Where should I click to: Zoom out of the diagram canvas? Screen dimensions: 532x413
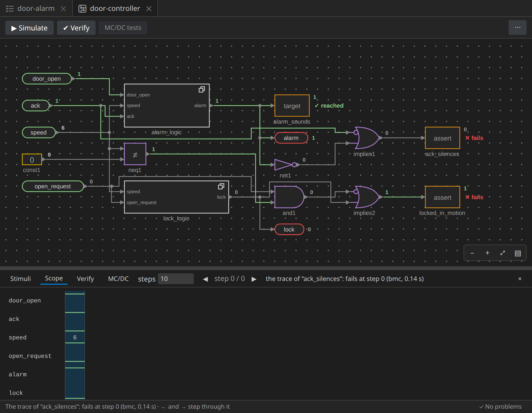click(472, 253)
